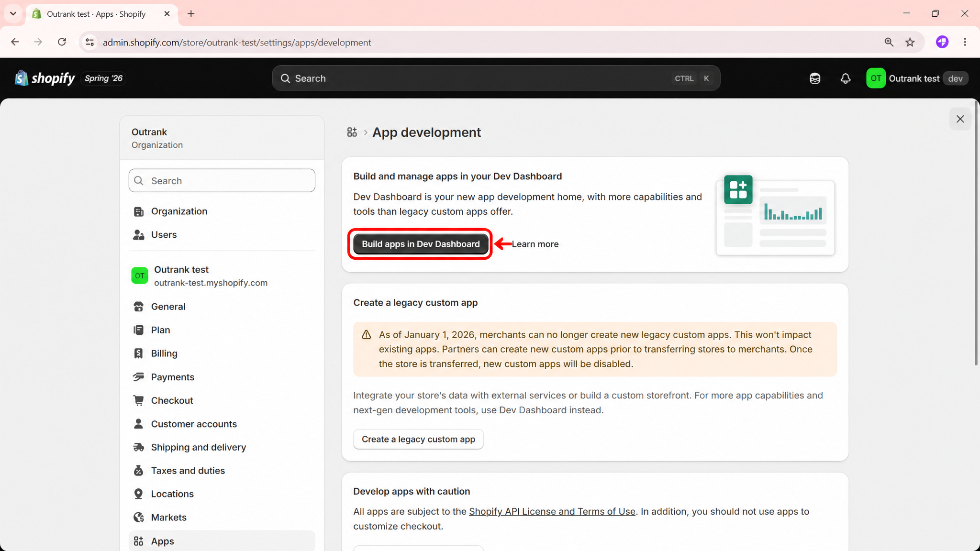Click the browser address bar URL
The width and height of the screenshot is (980, 551).
click(x=237, y=42)
